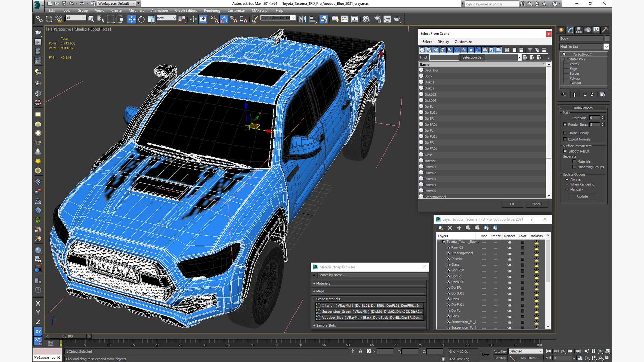Open the Align tool

click(x=312, y=19)
